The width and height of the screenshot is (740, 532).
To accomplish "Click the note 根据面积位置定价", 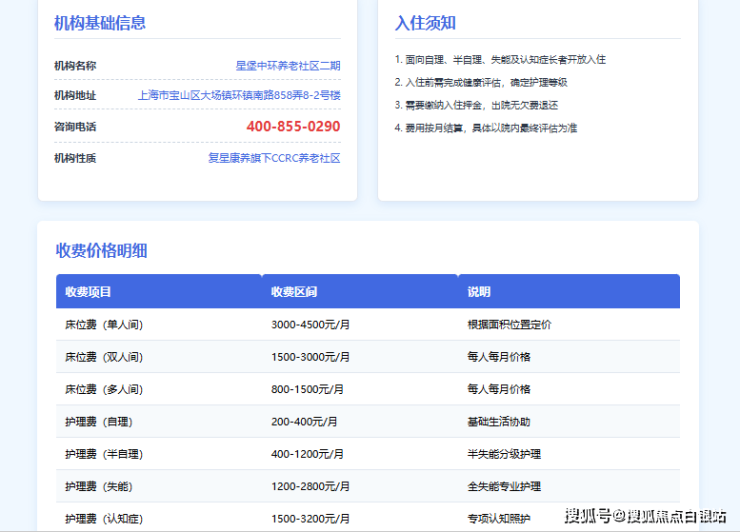I will [x=509, y=325].
